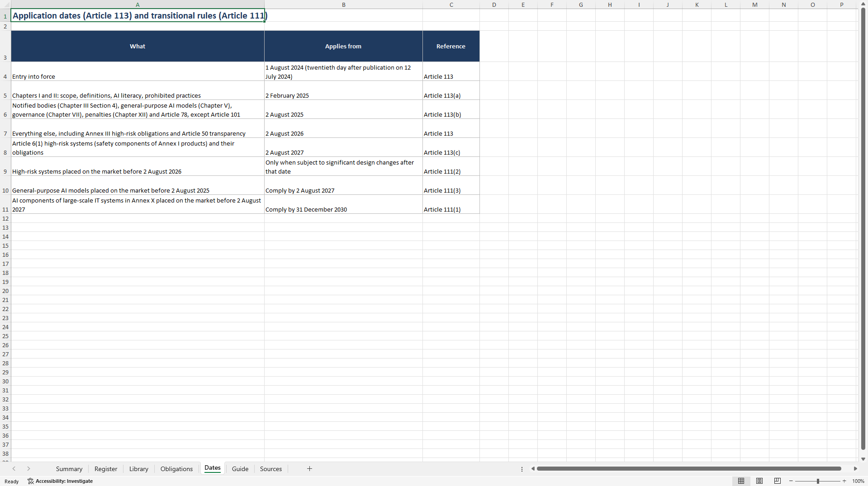The height and width of the screenshot is (486, 868).
Task: Select the 'Article 113(c)' cell
Action: click(x=451, y=147)
